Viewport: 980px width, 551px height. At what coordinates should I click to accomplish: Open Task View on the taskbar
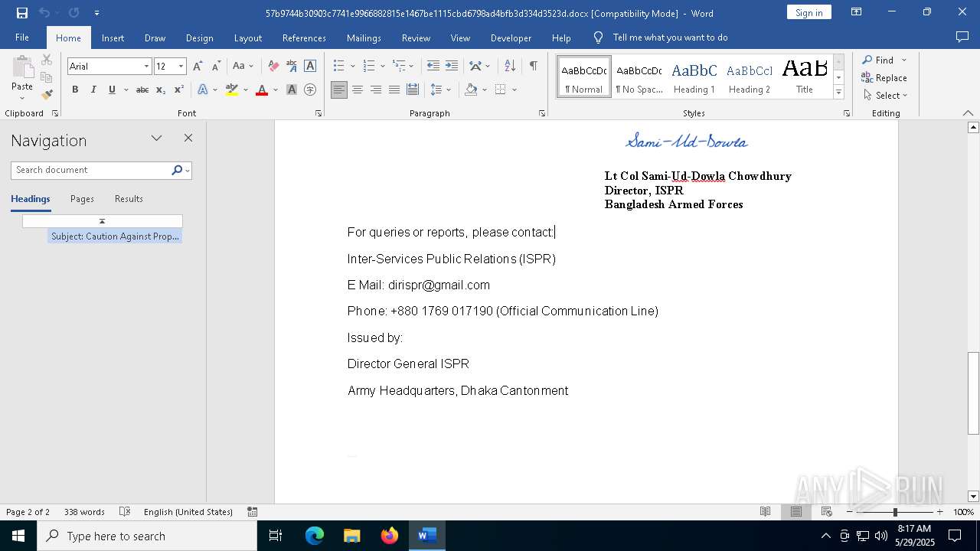pos(276,536)
